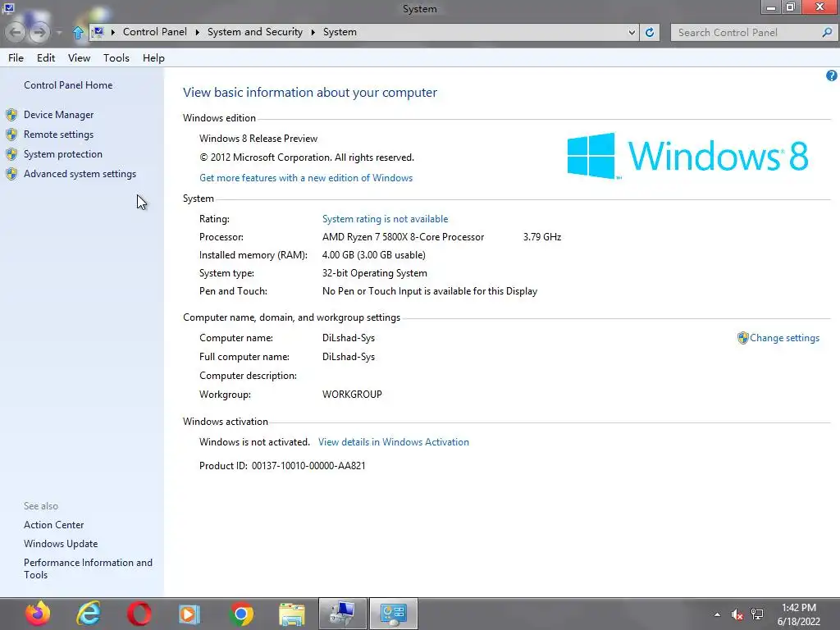The image size is (840, 630).
Task: Refresh the System page
Action: point(650,32)
